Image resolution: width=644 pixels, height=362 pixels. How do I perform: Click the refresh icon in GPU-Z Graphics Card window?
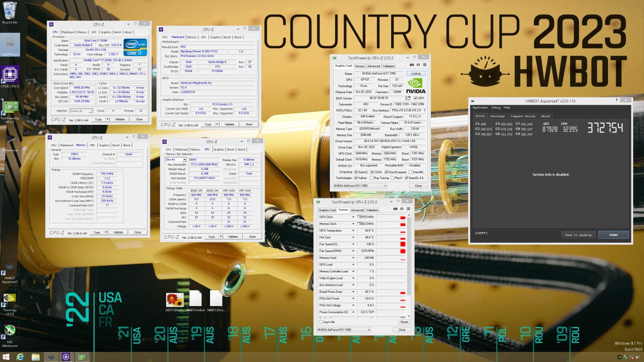pyautogui.click(x=418, y=65)
